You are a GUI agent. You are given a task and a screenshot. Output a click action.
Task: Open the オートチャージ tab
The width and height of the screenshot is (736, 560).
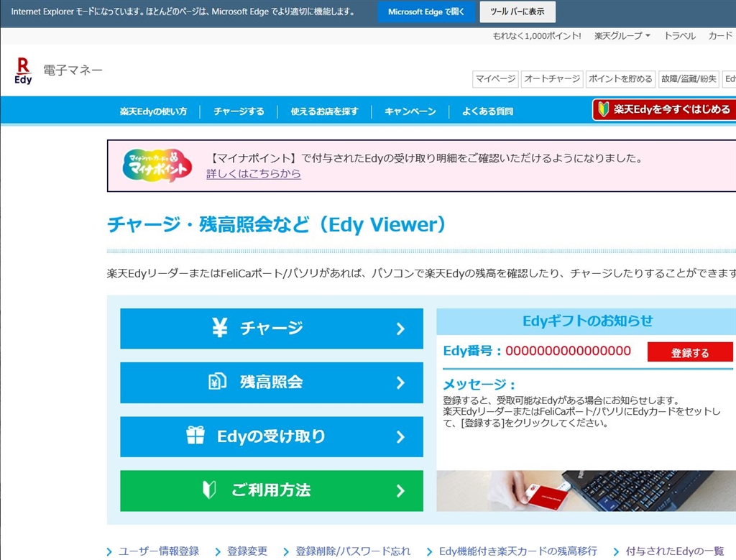coord(552,79)
